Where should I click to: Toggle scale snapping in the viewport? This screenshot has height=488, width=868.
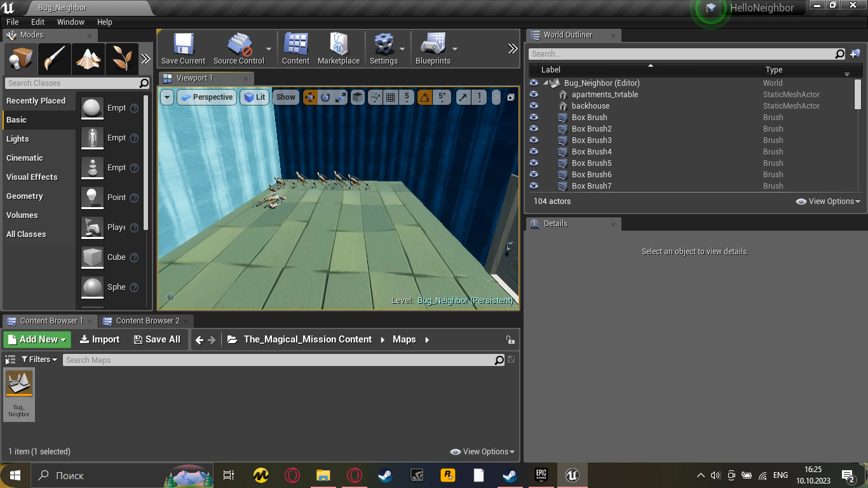coord(463,97)
